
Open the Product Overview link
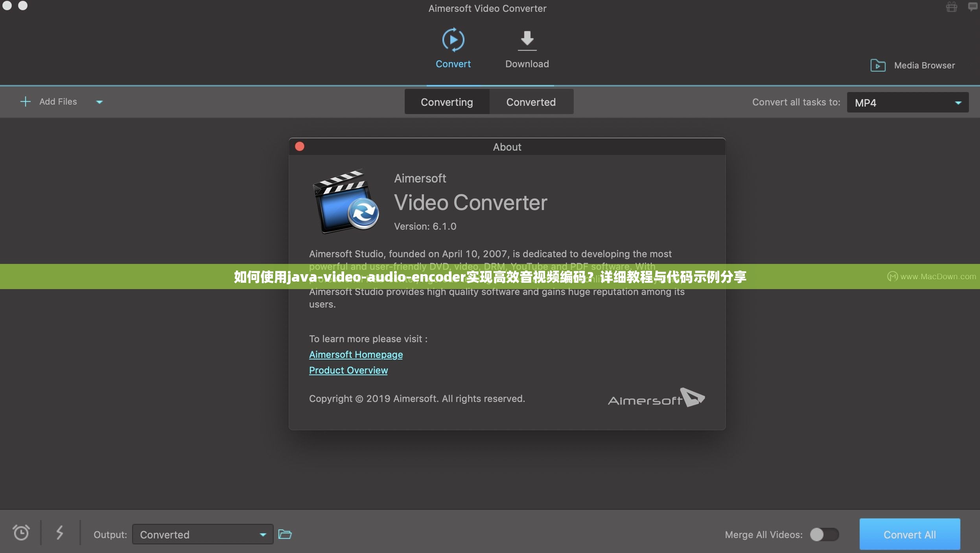click(348, 370)
